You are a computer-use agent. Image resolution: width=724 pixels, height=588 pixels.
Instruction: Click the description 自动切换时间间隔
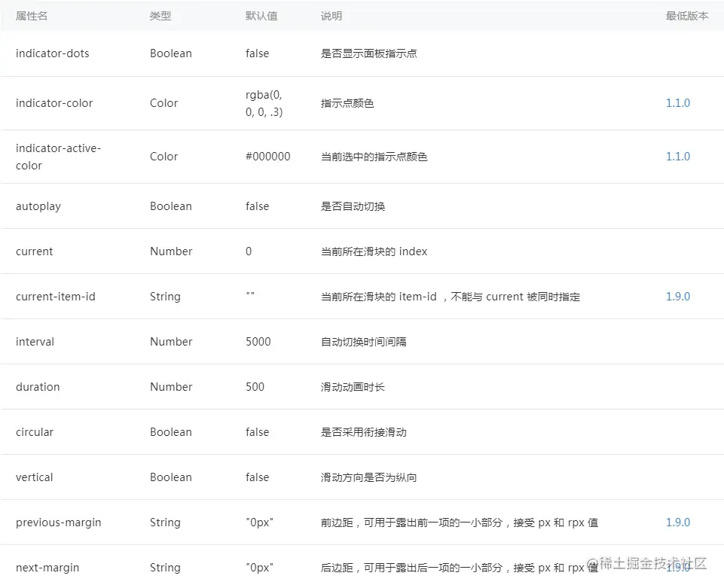363,342
